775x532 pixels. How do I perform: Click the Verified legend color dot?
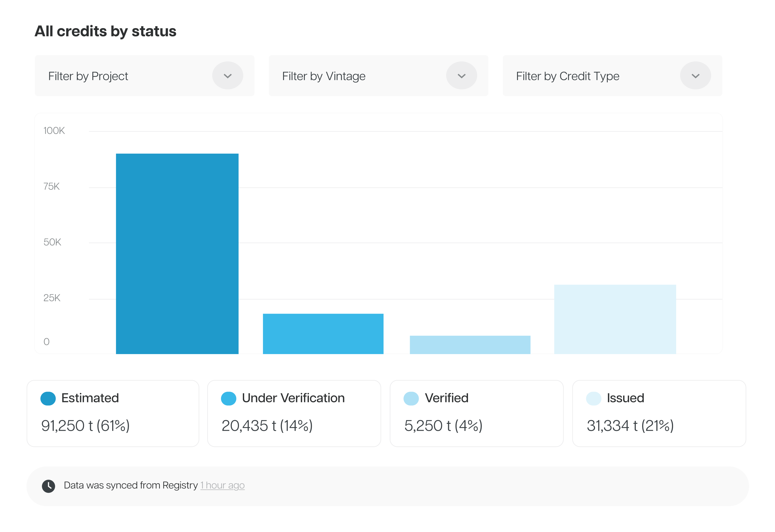(x=411, y=398)
